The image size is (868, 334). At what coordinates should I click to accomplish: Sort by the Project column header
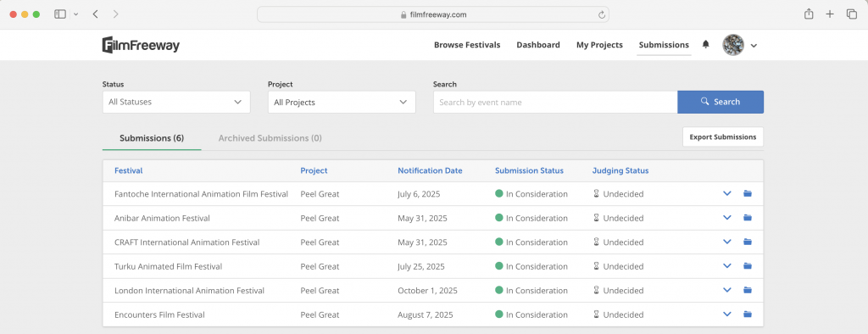[314, 170]
